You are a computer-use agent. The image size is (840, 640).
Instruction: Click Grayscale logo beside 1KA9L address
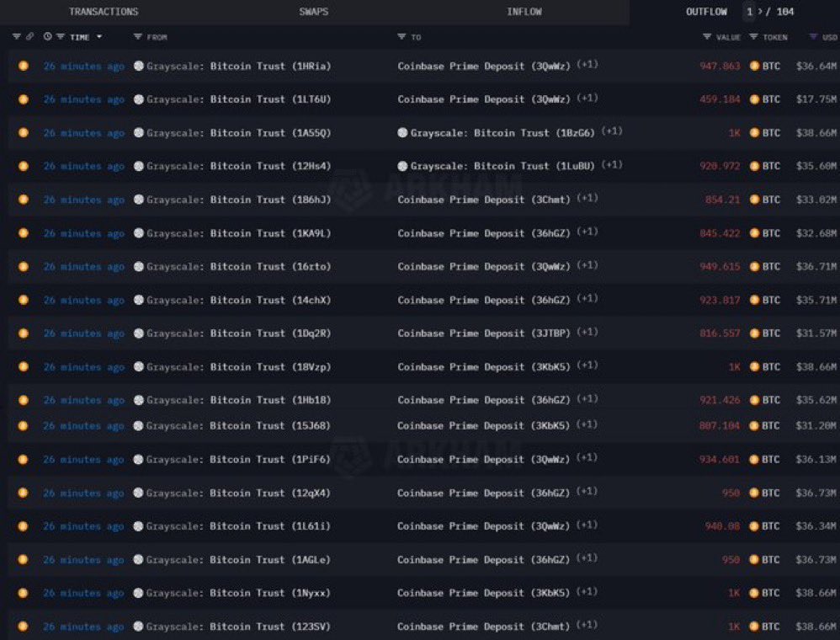point(139,233)
